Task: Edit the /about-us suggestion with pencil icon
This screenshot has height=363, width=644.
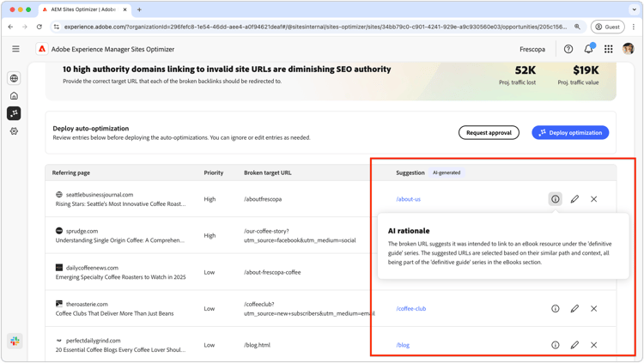Action: pos(574,199)
